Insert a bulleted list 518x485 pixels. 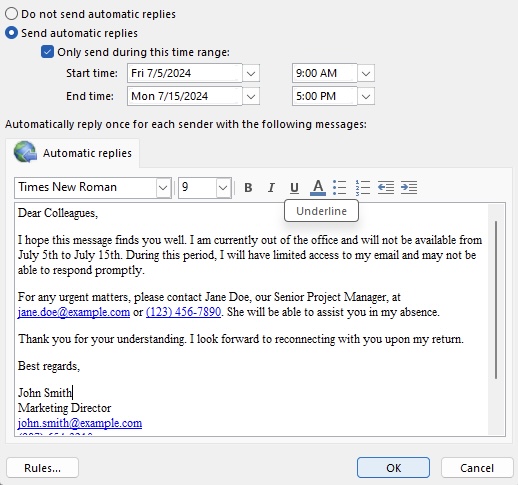click(340, 188)
